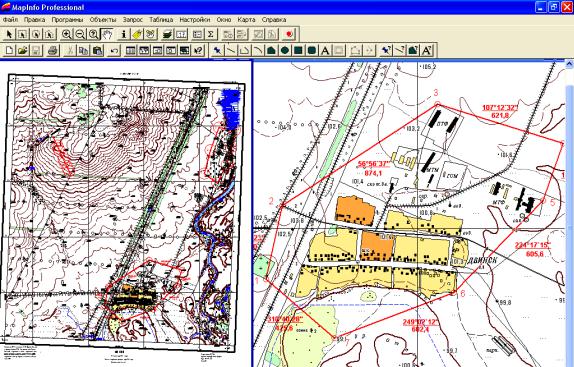Click the right map scrollbar up arrow

570,64
